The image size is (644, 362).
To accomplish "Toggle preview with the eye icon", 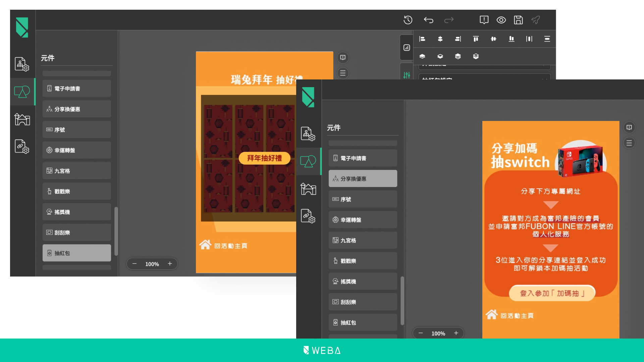I will point(501,20).
